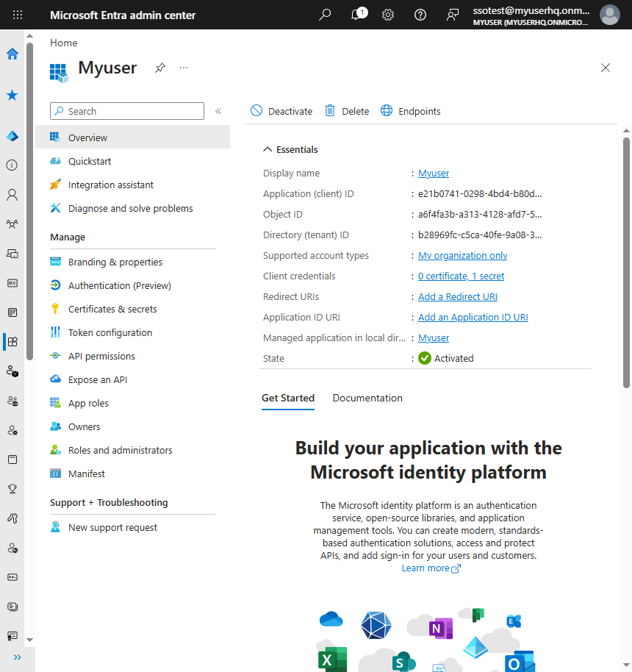Click the Application (client) ID value
632x672 pixels.
(x=479, y=193)
